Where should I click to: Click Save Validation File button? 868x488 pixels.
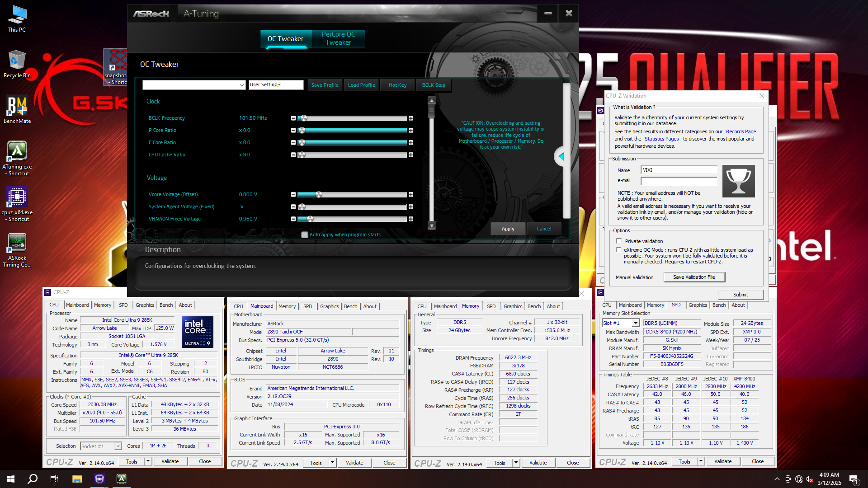694,277
